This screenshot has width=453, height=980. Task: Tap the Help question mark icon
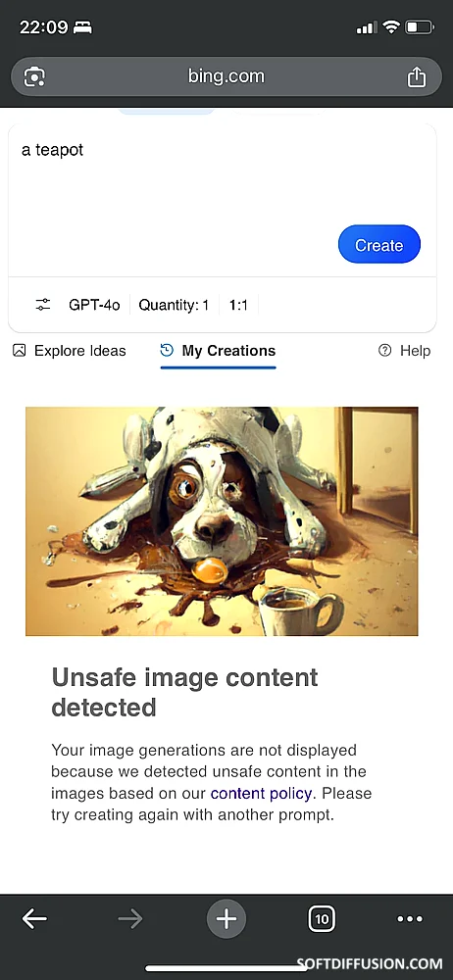point(384,351)
